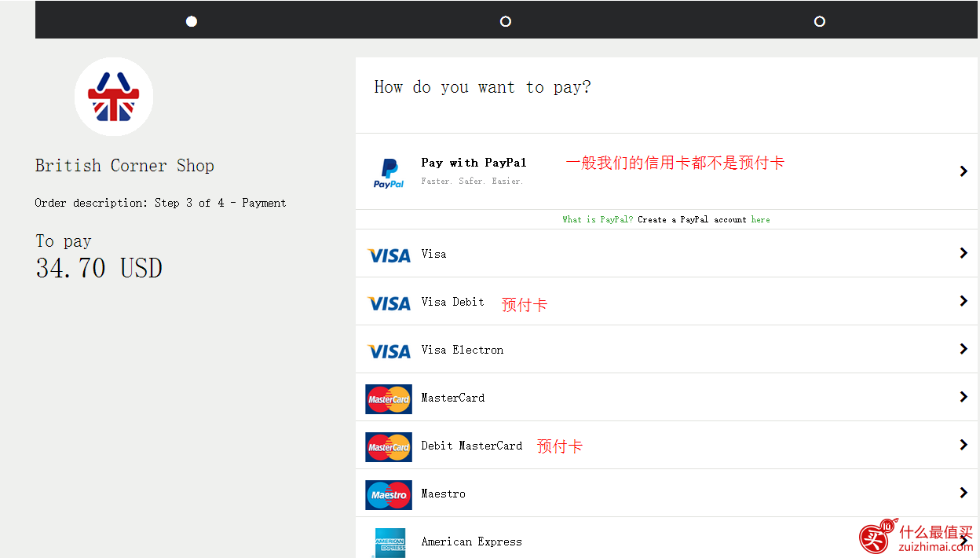Expand the Debit MasterCard row chevron
This screenshot has width=980, height=558.
(x=964, y=445)
